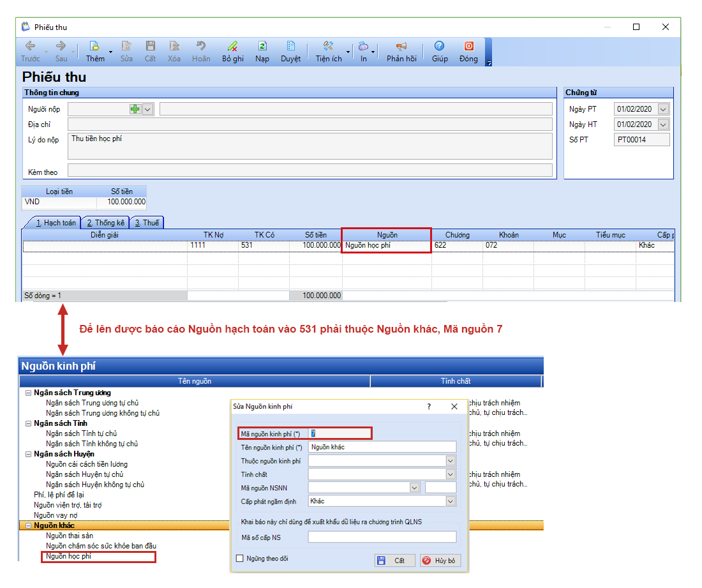This screenshot has height=588, width=702.
Task: Select Nguồn cải cách tiền lương row
Action: click(87, 464)
